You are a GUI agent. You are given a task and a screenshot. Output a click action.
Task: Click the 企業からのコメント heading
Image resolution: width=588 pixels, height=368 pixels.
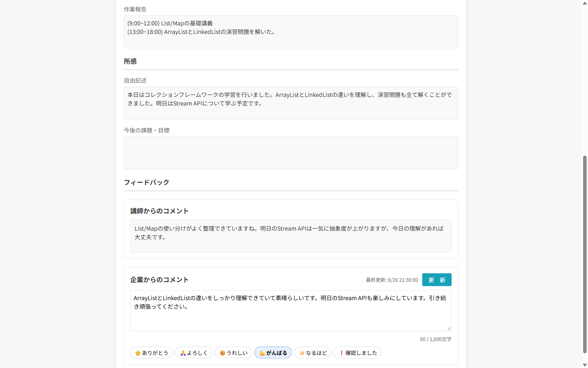tap(159, 280)
